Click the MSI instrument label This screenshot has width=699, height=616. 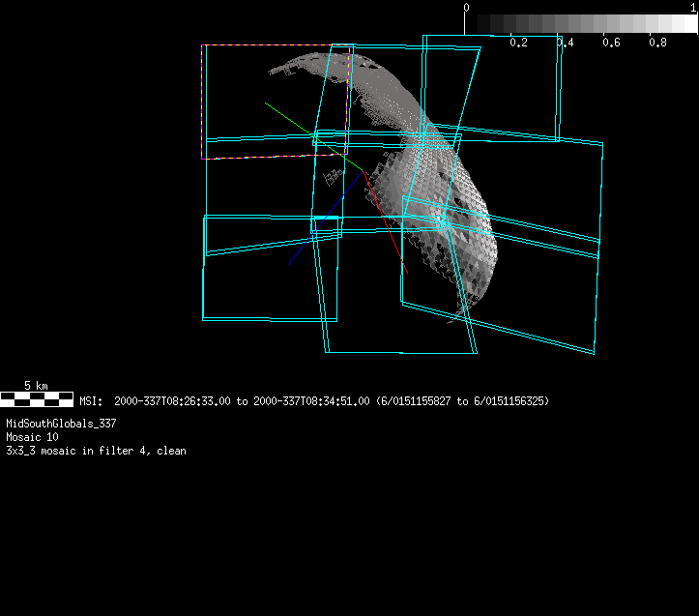[x=90, y=400]
